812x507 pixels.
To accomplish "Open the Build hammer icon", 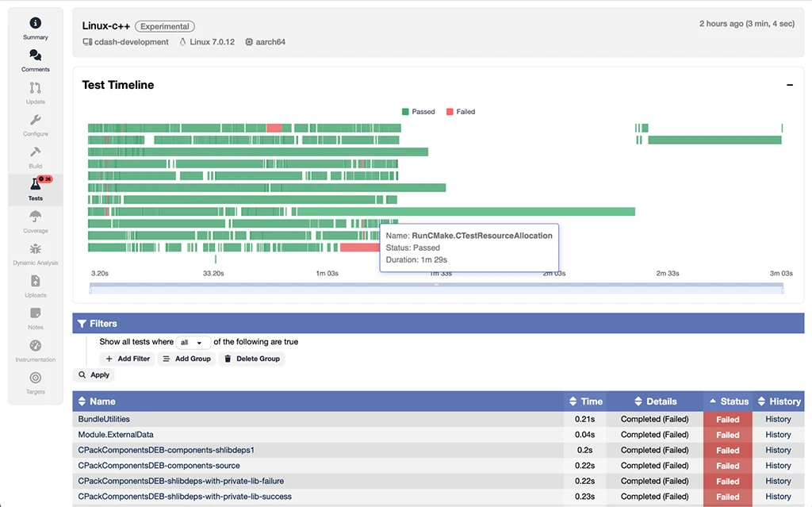I will (35, 152).
